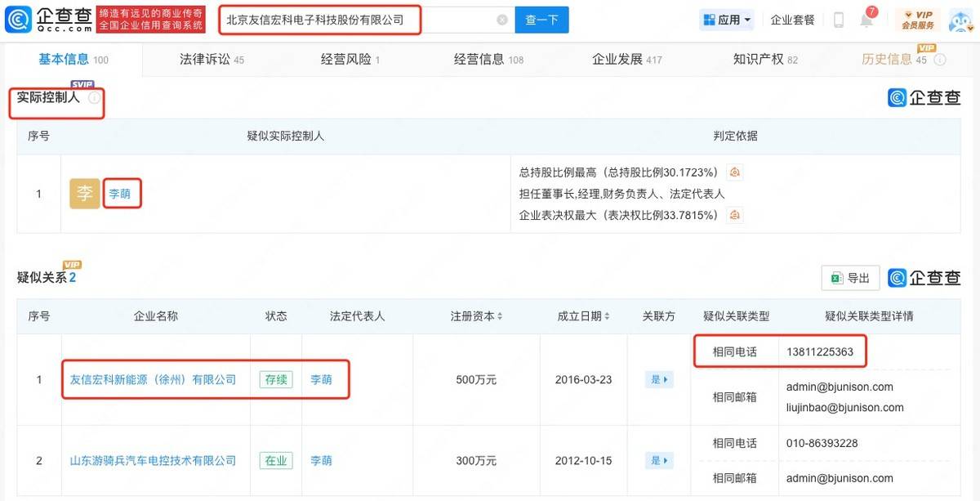
Task: Select the 2016-03-23 establishment date
Action: [585, 380]
